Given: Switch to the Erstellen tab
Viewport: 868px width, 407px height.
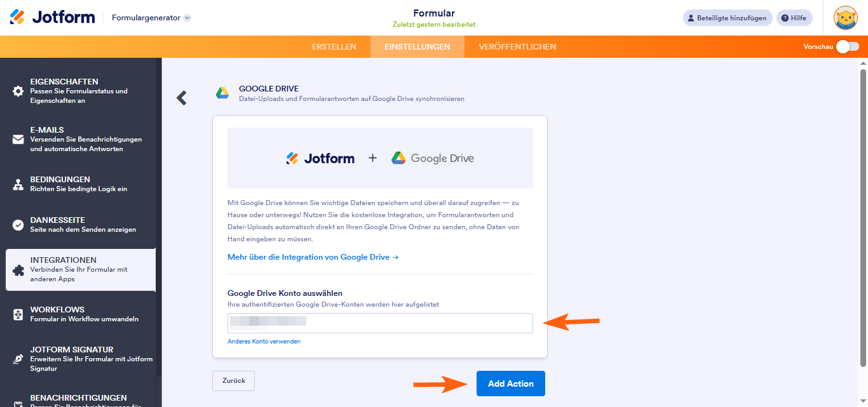Looking at the screenshot, I should [x=334, y=47].
